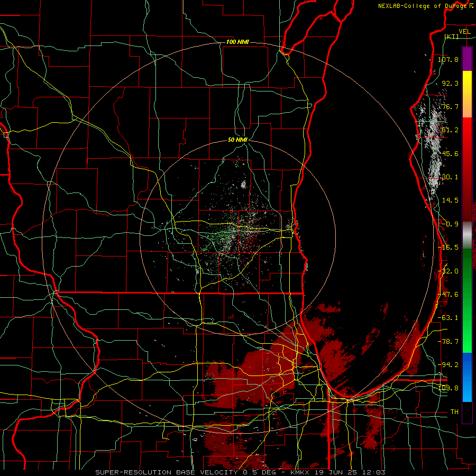
Task: Select the -109.8 velocity scale value
Action: point(448,388)
